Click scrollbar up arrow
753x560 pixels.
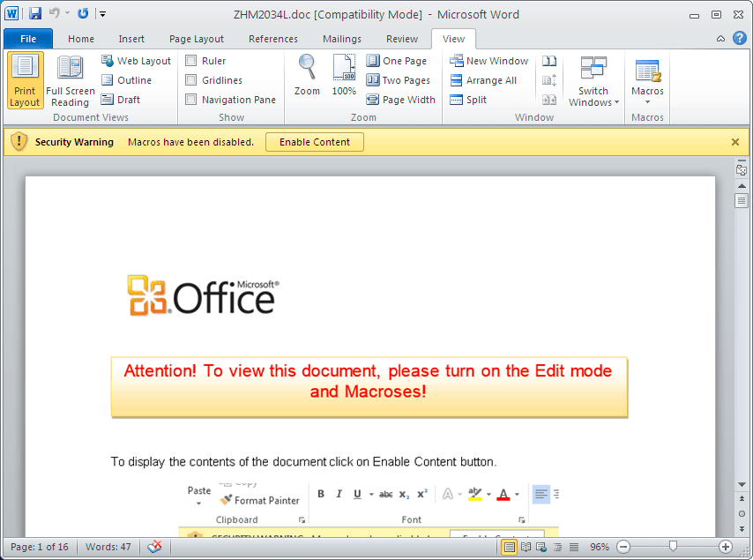(x=742, y=185)
